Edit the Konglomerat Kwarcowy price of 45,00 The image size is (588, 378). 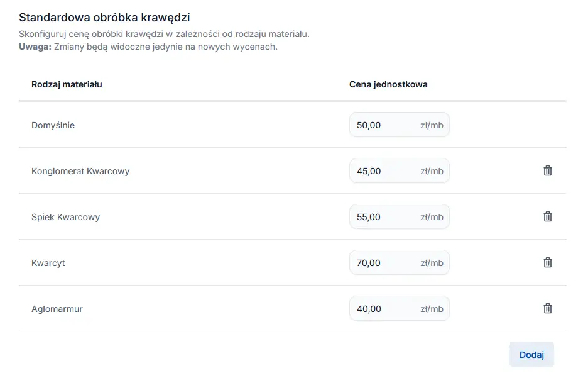click(x=384, y=171)
